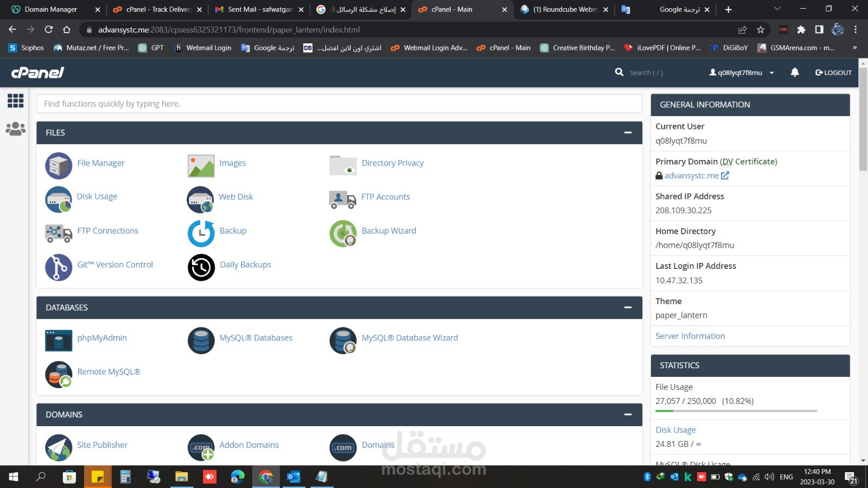This screenshot has width=868, height=488.
Task: Open the Disk Usage icon
Action: (59, 199)
